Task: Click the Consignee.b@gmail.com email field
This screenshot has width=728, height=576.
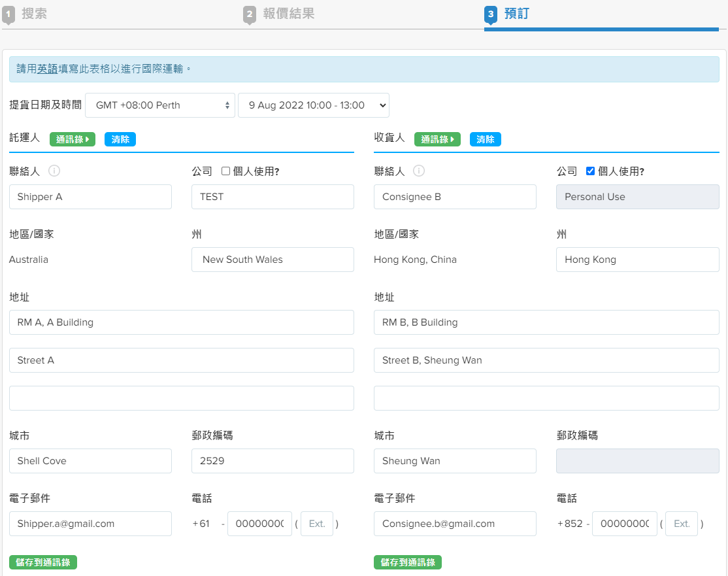Action: point(455,524)
